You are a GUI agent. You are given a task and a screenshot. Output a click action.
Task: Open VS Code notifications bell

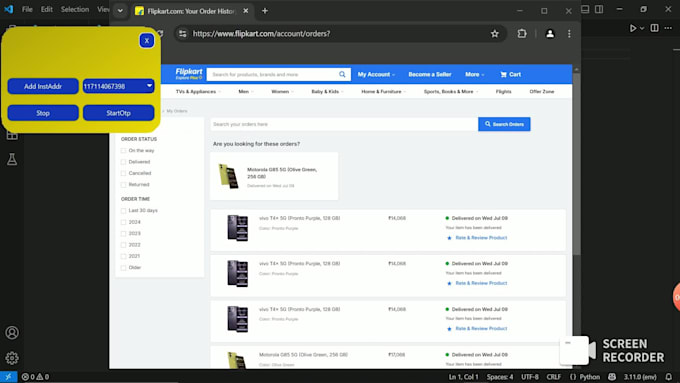(x=669, y=377)
